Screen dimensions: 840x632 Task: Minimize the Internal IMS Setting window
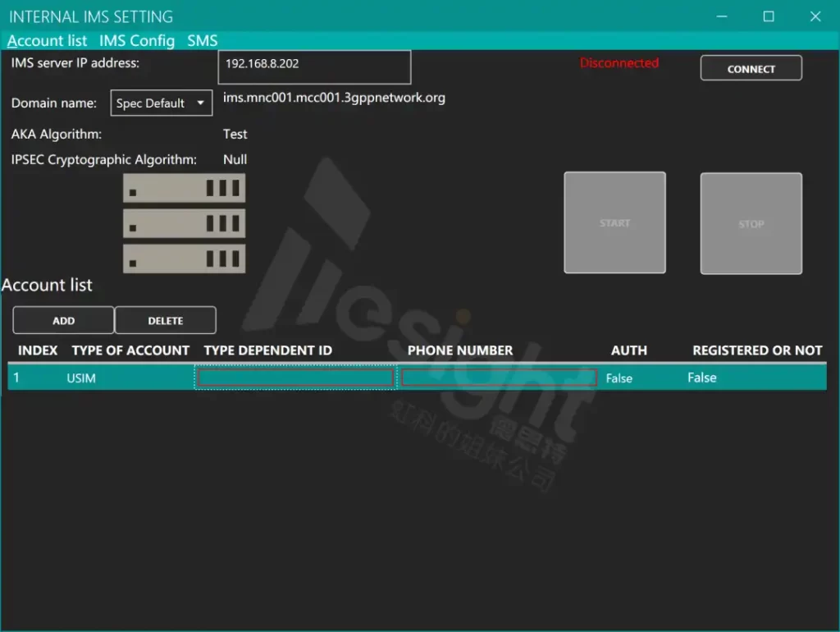pyautogui.click(x=722, y=16)
